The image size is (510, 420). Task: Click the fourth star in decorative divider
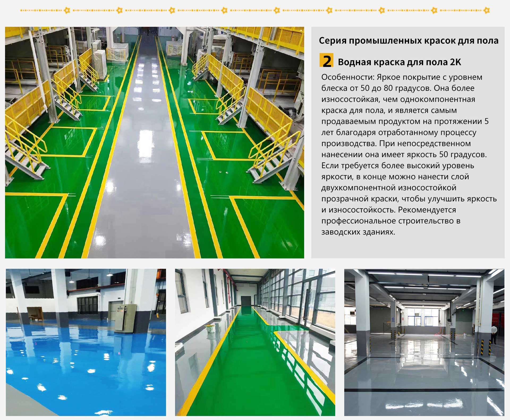pos(224,10)
